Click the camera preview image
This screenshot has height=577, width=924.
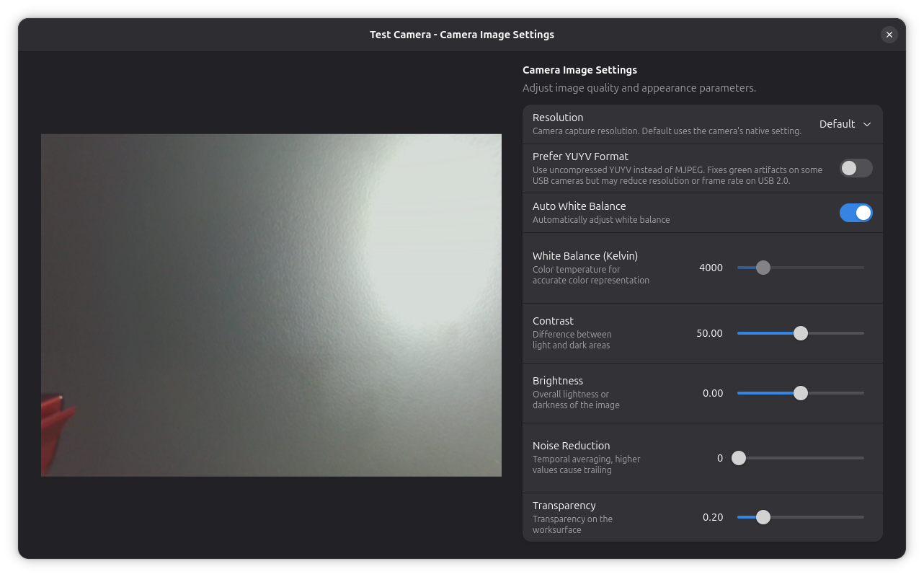point(271,305)
